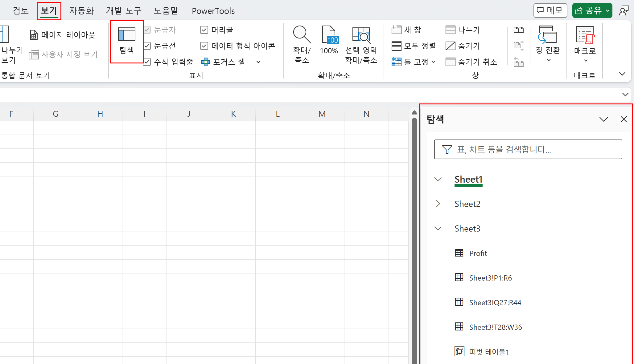This screenshot has height=364, width=634.
Task: Expand the formula bar chevron
Action: tap(625, 95)
